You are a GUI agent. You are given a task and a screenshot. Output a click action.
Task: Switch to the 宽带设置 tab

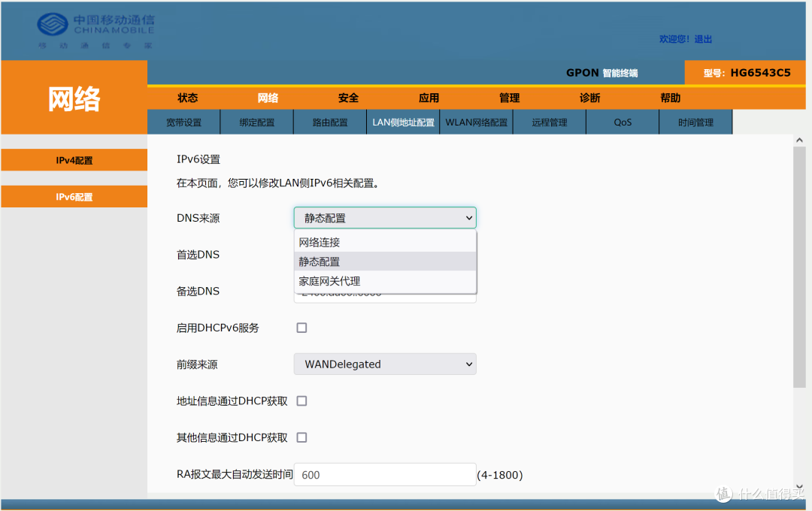(184, 121)
